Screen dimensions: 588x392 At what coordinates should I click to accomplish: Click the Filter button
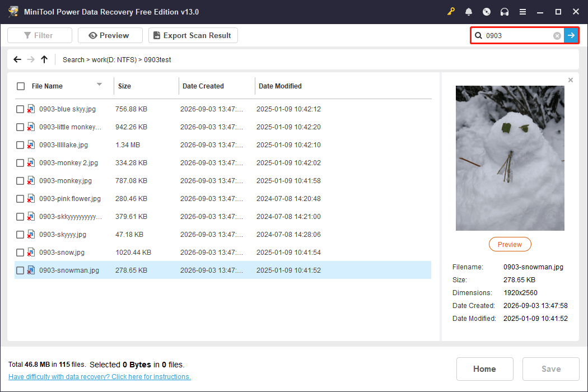pyautogui.click(x=40, y=35)
